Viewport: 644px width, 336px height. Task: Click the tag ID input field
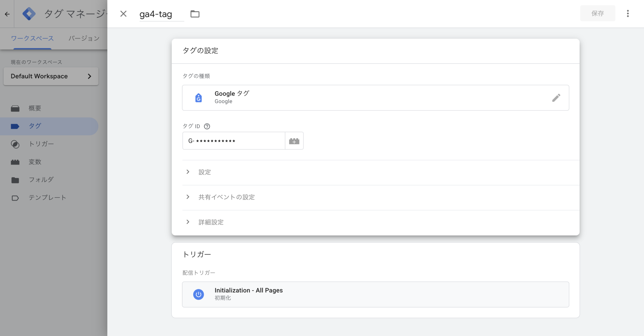pos(234,141)
